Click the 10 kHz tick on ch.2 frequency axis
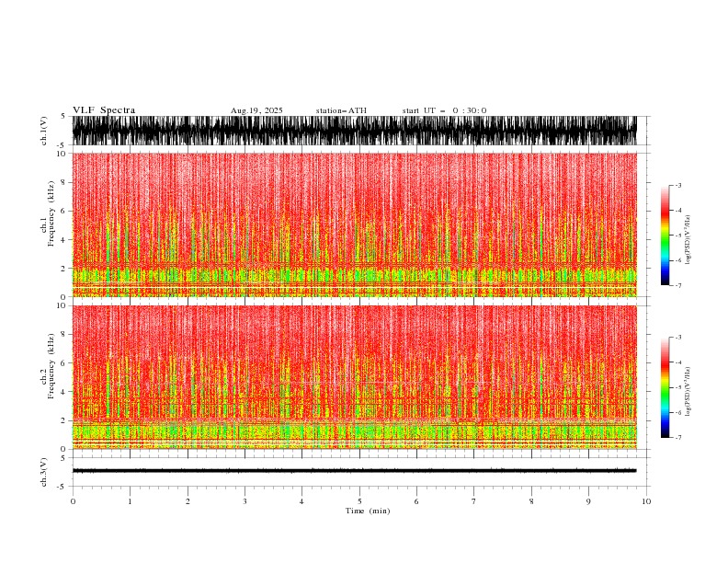Screen dimensions: 728x563 (62, 305)
